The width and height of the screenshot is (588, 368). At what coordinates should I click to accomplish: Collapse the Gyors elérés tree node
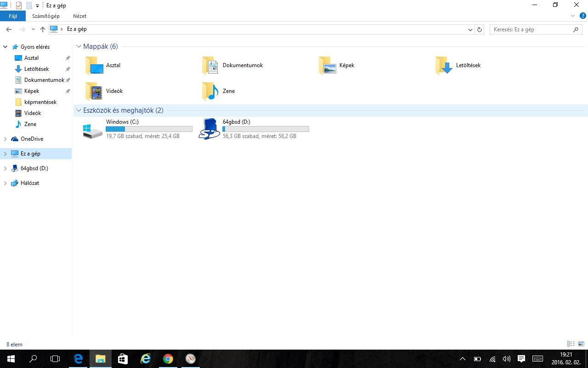[6, 47]
